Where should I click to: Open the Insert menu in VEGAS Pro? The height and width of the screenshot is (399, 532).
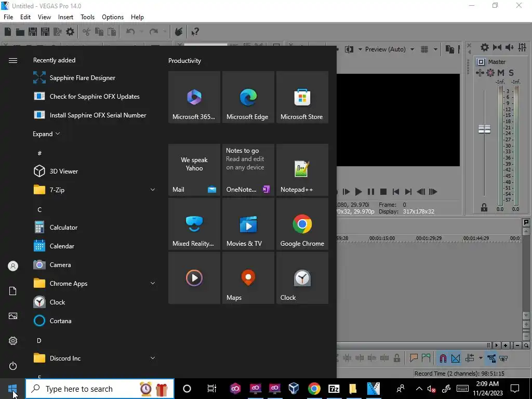pyautogui.click(x=65, y=17)
